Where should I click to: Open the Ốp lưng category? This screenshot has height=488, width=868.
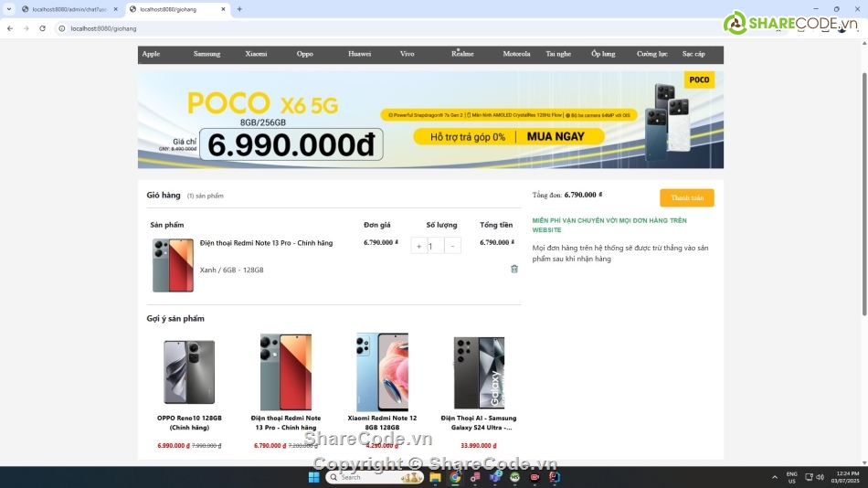[603, 54]
